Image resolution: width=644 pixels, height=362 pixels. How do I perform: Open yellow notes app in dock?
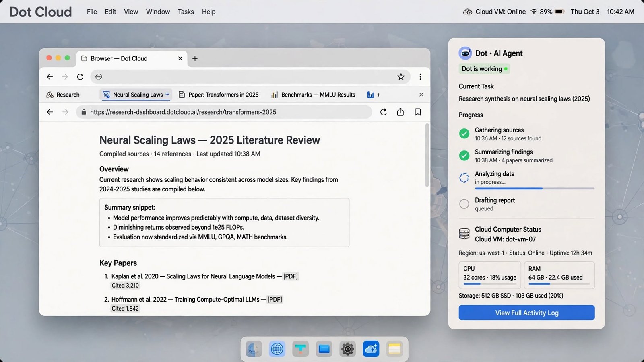[394, 349]
